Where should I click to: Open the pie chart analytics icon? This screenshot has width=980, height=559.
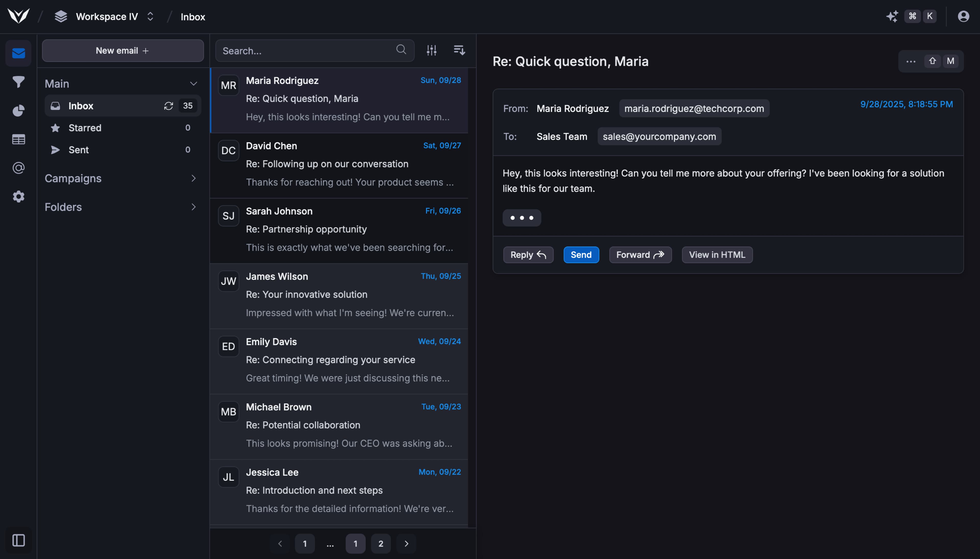tap(18, 111)
